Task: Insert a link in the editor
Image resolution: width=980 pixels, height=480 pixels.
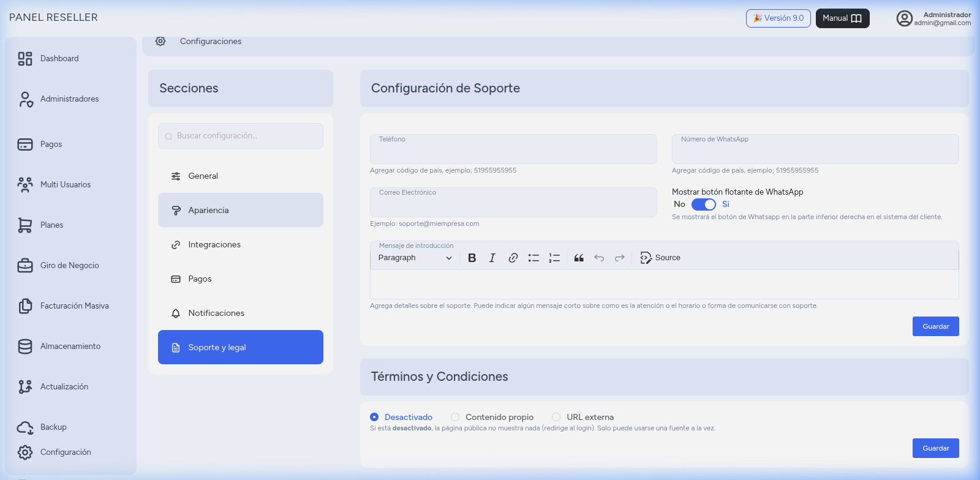Action: (x=513, y=258)
